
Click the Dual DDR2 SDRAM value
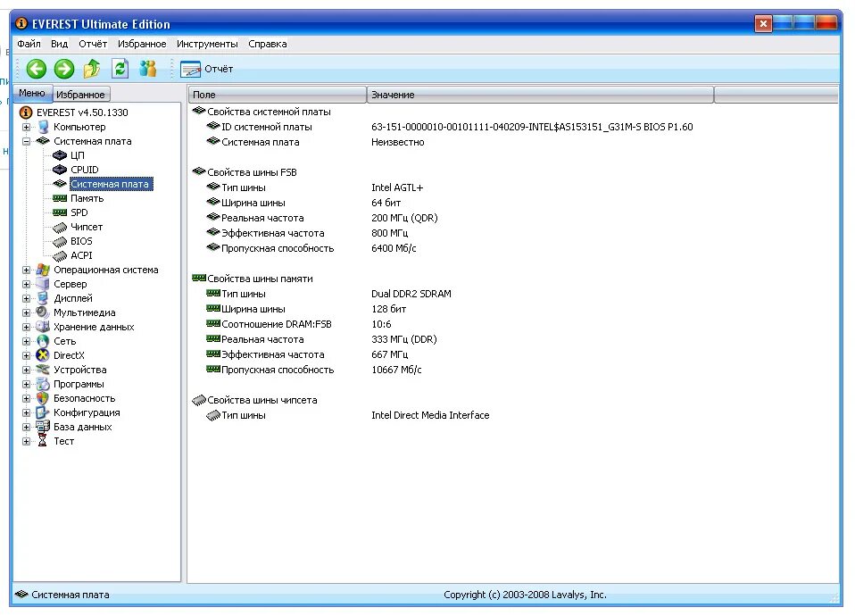[411, 294]
